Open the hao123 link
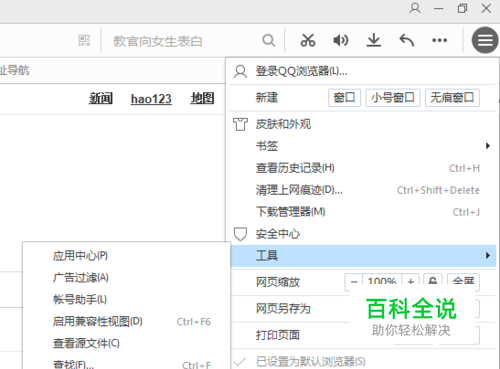Image resolution: width=500 pixels, height=369 pixels. pyautogui.click(x=151, y=99)
